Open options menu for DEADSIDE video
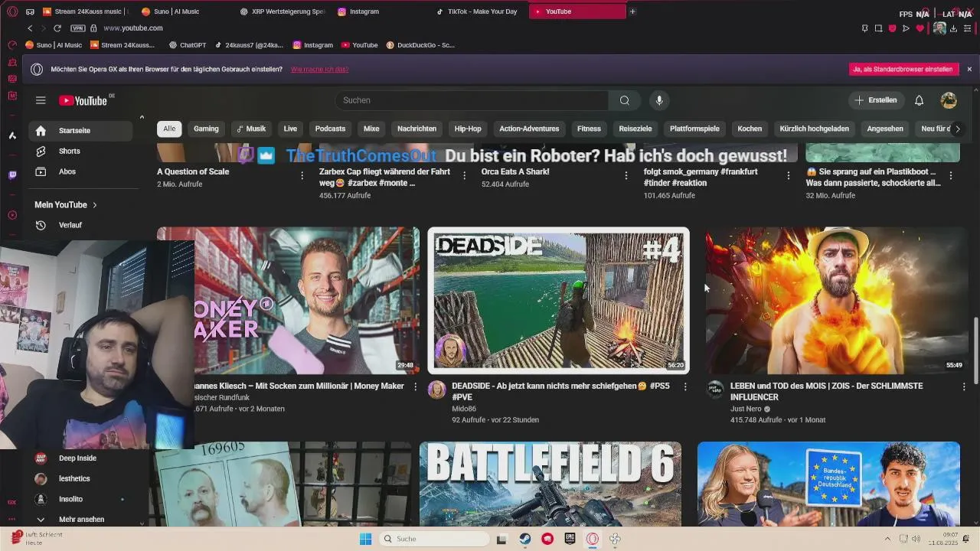Image resolution: width=980 pixels, height=551 pixels. 685,386
